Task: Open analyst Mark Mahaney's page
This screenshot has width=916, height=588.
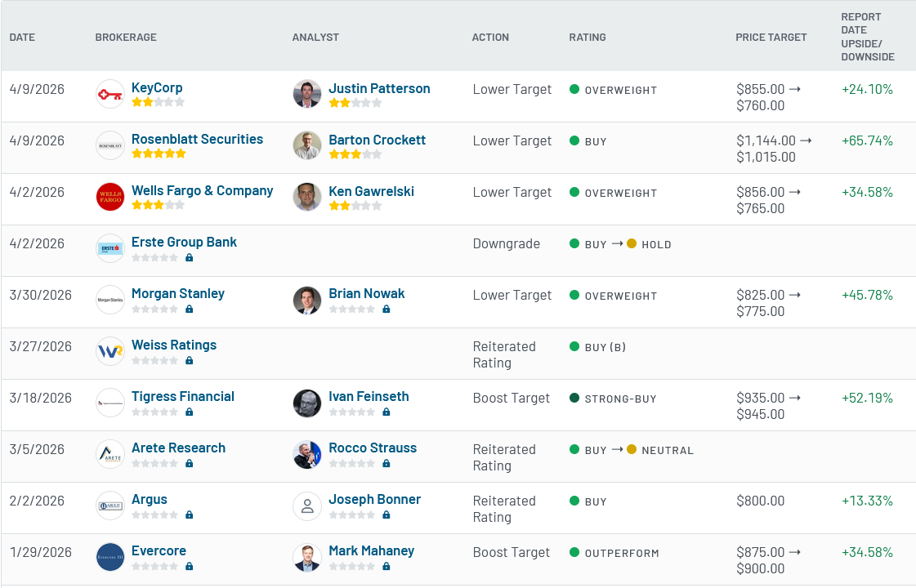Action: [x=372, y=550]
